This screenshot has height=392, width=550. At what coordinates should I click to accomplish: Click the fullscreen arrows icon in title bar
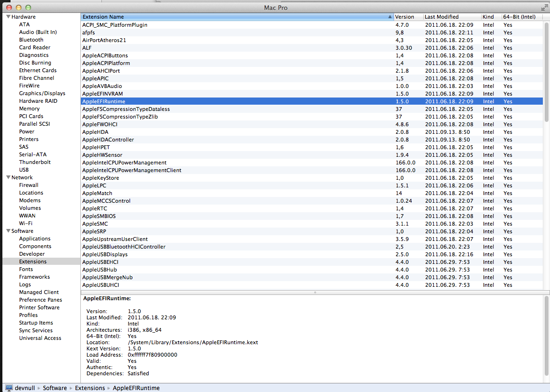(544, 7)
